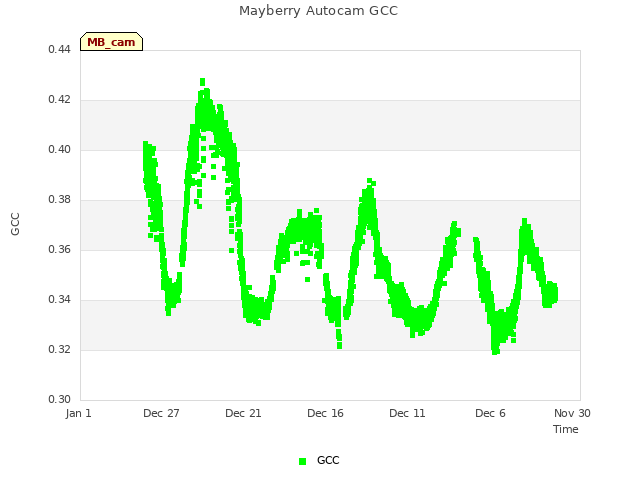Click the highest GCC data point near 0.43
This screenshot has width=640, height=480.
(x=202, y=82)
